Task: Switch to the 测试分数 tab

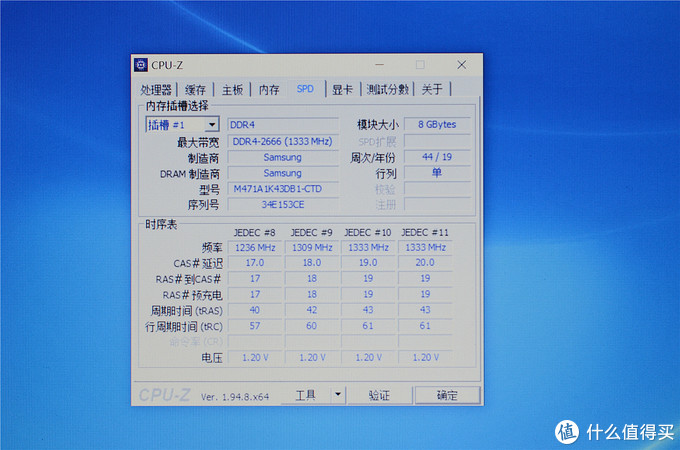Action: pyautogui.click(x=387, y=90)
